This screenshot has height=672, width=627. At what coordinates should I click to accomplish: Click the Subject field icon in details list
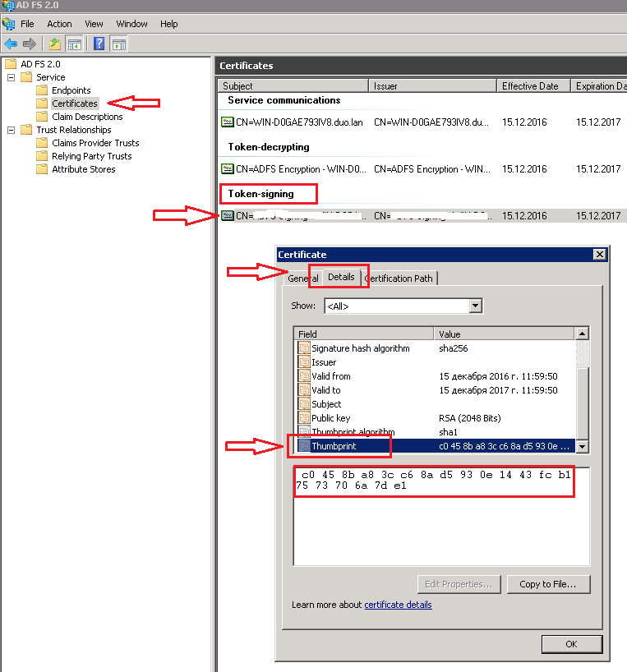point(304,403)
